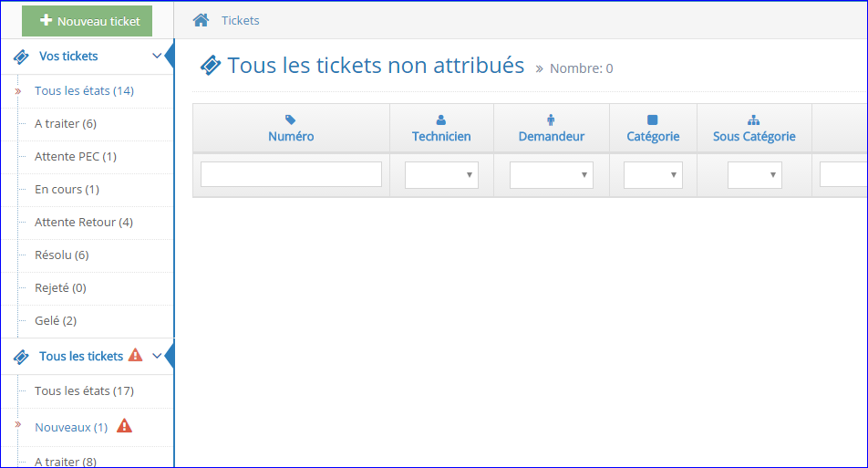868x468 pixels.
Task: Click the square icon above Catégorie column
Action: pos(653,120)
